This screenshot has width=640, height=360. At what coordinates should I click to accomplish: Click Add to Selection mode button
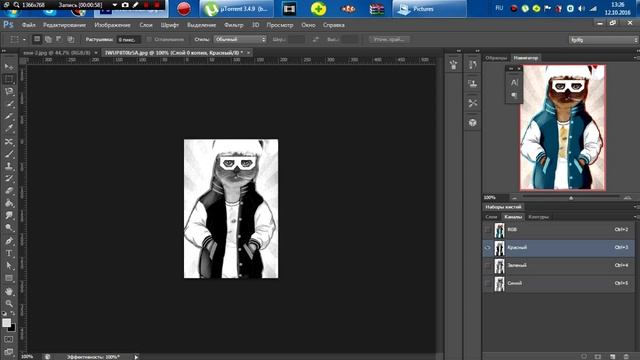click(48, 39)
